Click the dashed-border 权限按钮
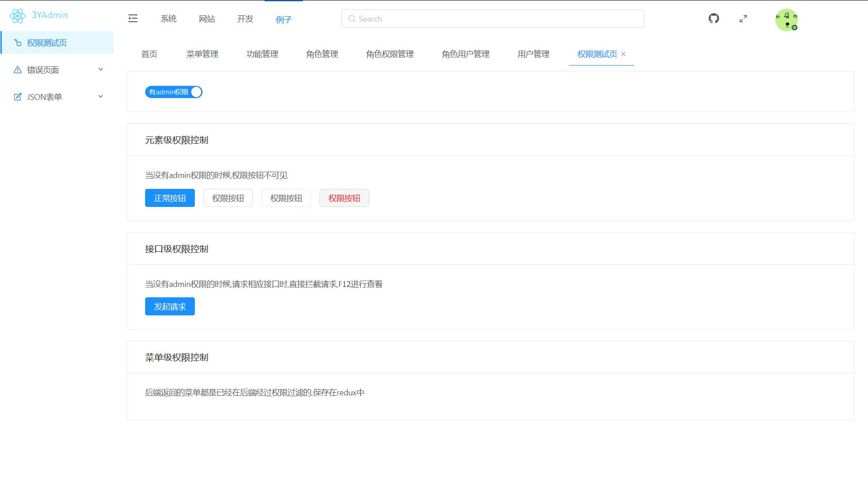Viewport: 868px width, 488px height. (286, 198)
